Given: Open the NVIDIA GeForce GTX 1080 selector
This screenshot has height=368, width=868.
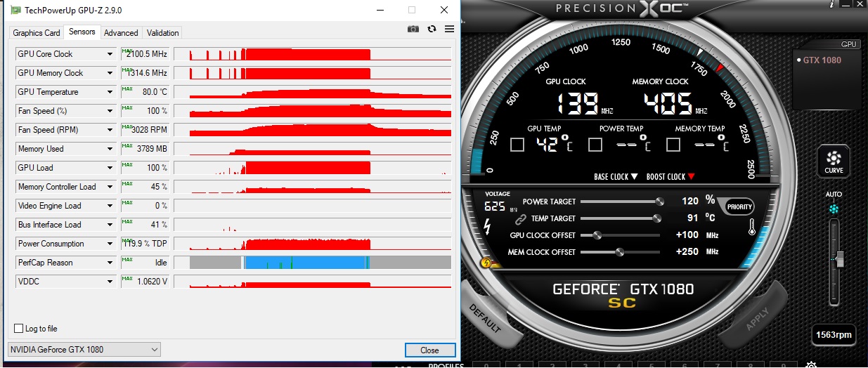Looking at the screenshot, I should click(x=84, y=350).
